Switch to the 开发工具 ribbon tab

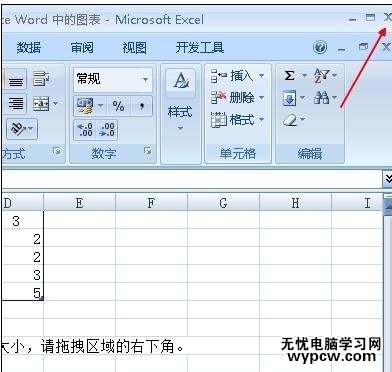coord(199,48)
